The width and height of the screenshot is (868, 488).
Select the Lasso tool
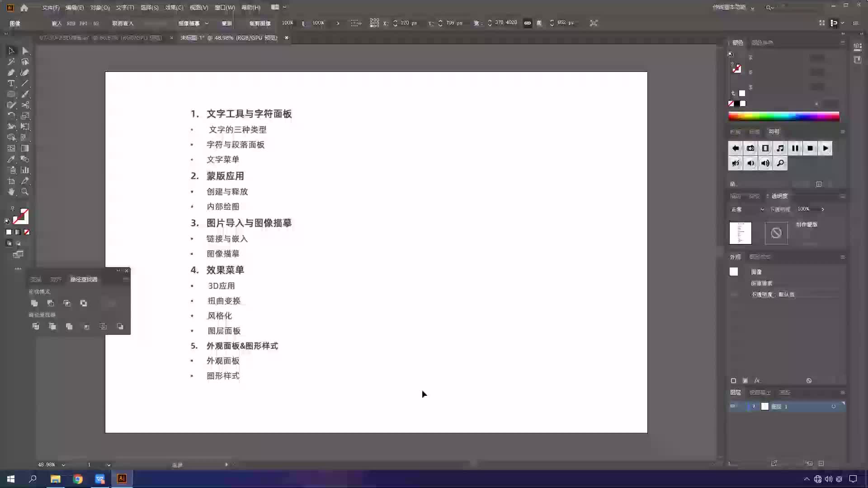click(25, 61)
